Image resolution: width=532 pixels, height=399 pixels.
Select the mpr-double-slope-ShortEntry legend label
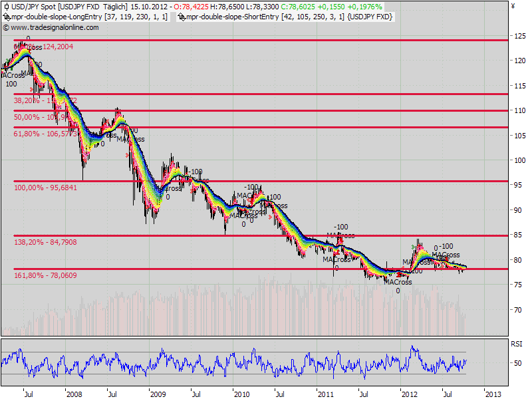232,17
